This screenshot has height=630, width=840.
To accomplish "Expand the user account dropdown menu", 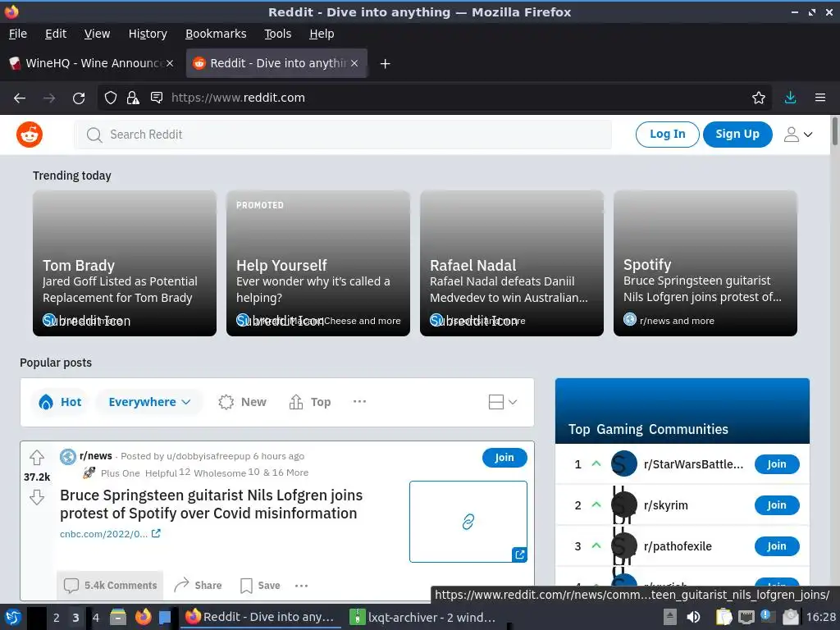I will pyautogui.click(x=797, y=135).
